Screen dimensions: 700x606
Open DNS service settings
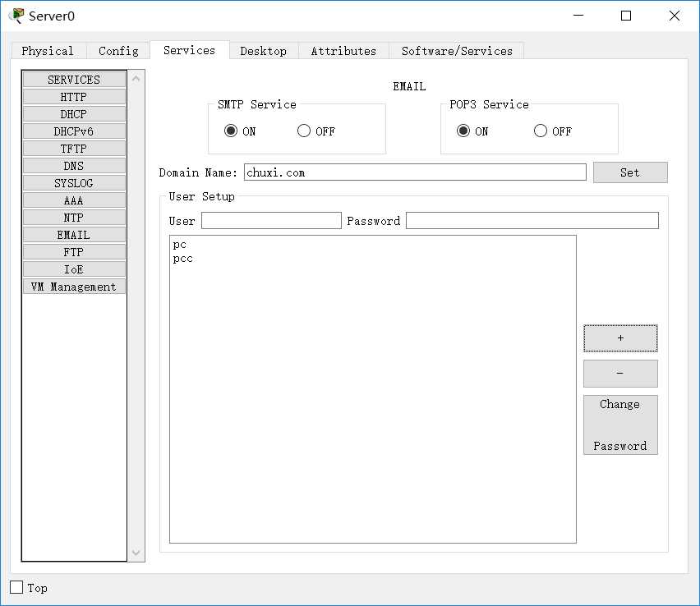[74, 166]
